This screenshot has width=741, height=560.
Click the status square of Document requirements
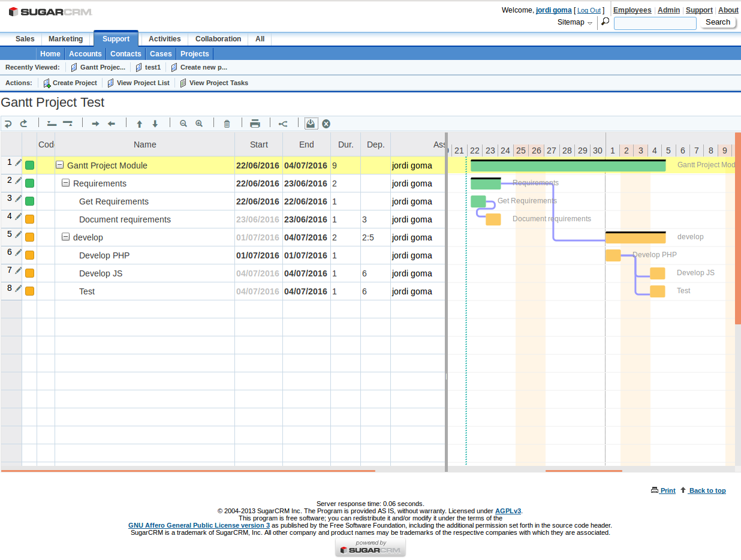29,219
